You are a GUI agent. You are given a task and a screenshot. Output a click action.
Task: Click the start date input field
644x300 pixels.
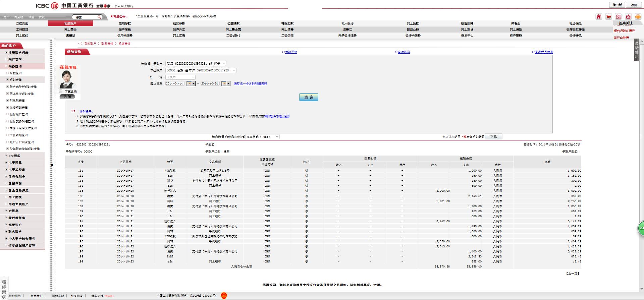[x=175, y=83]
